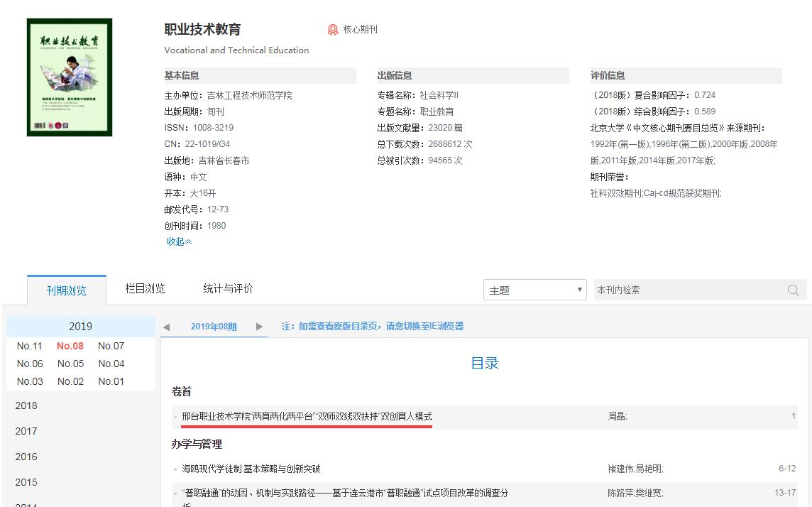Open issue No.01 of 2019
Screen dimensions: 812x507
tap(111, 381)
